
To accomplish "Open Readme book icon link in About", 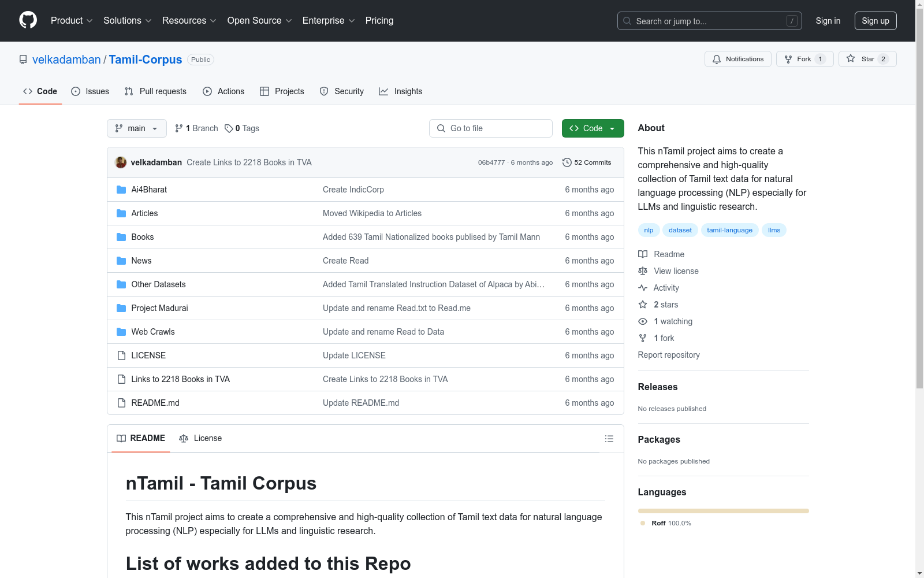I will [661, 254].
